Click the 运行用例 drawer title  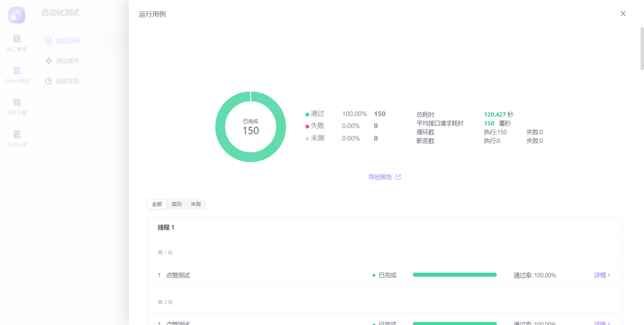pos(152,14)
